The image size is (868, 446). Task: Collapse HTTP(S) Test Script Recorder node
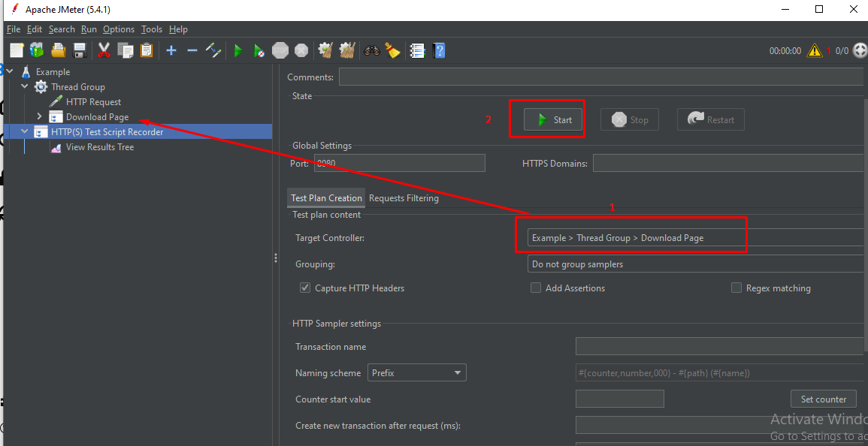(24, 131)
